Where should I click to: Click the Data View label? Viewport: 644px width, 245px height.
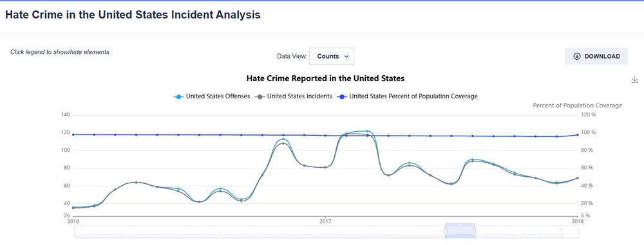click(x=292, y=57)
